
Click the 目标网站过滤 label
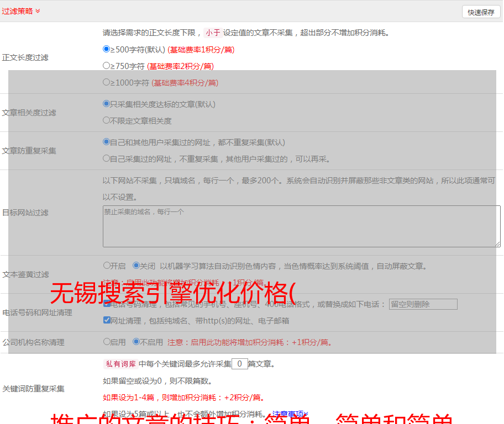(25, 213)
